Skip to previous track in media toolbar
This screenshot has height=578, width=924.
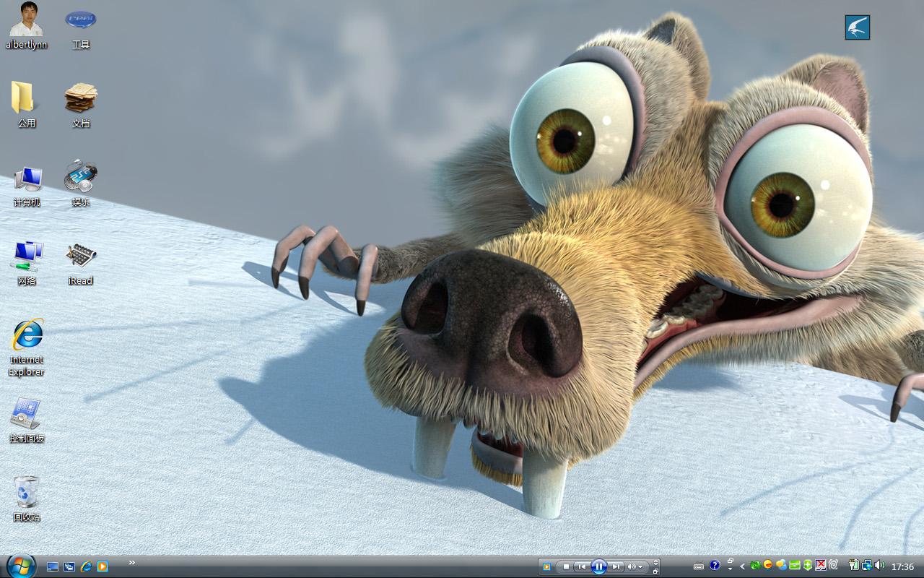click(x=581, y=566)
